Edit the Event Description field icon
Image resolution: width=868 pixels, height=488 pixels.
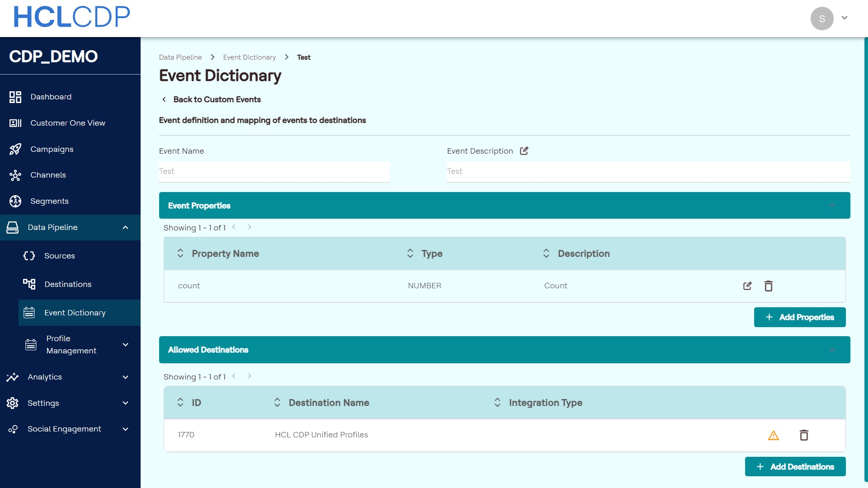click(x=524, y=151)
